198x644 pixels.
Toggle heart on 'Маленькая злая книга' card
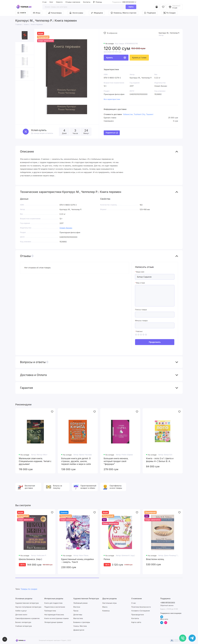[52, 411]
